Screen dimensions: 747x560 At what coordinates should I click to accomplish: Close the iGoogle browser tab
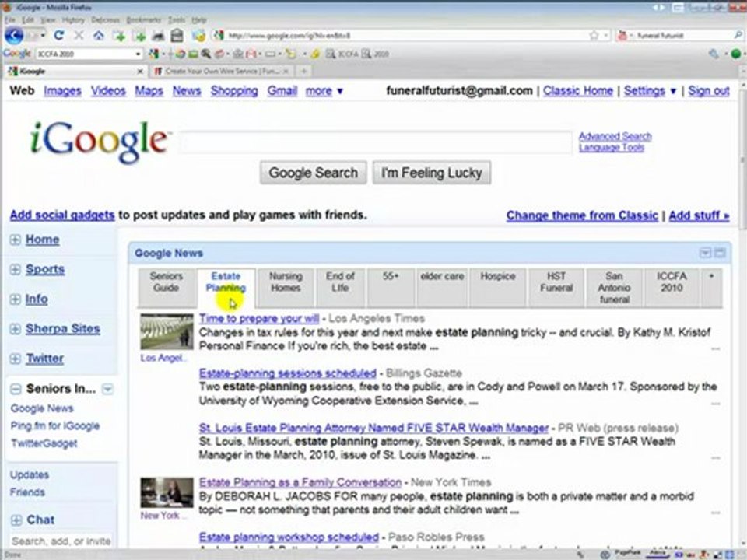[x=140, y=72]
